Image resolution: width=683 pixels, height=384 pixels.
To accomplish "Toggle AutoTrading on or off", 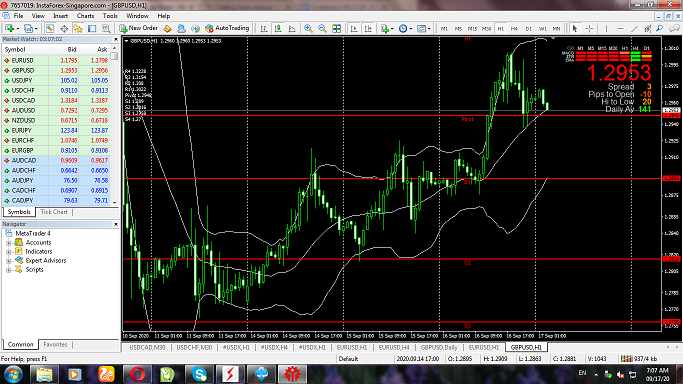I will pos(227,28).
